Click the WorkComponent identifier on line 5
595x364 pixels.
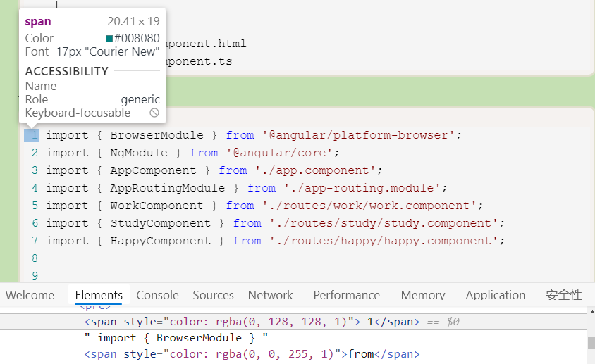click(157, 206)
